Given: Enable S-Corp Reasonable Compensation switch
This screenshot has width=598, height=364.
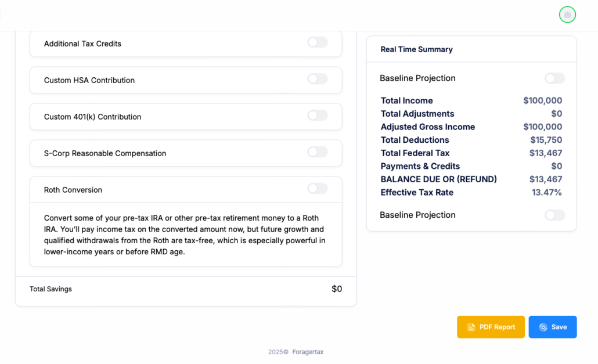Looking at the screenshot, I should point(318,152).
